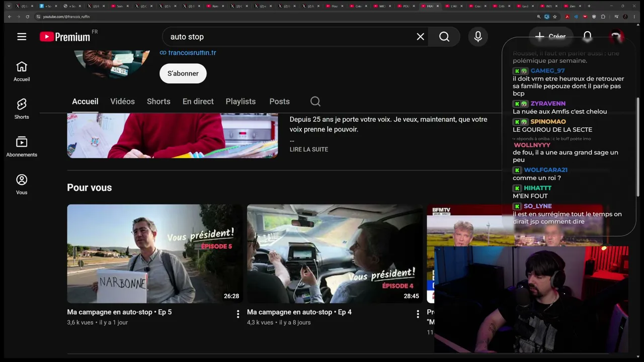This screenshot has height=362, width=644.
Task: Click the chat username SO_LYNE
Action: [537, 206]
